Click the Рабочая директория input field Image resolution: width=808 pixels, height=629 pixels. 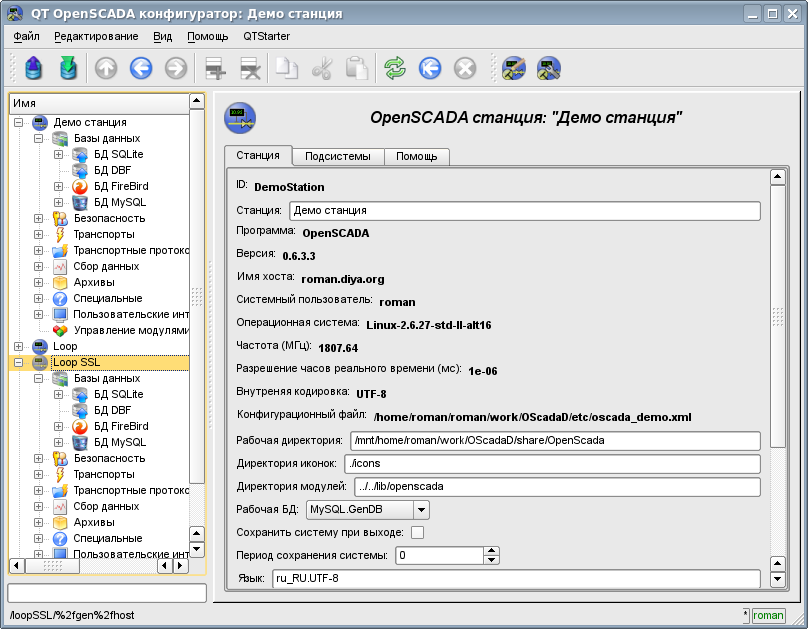[x=555, y=441]
